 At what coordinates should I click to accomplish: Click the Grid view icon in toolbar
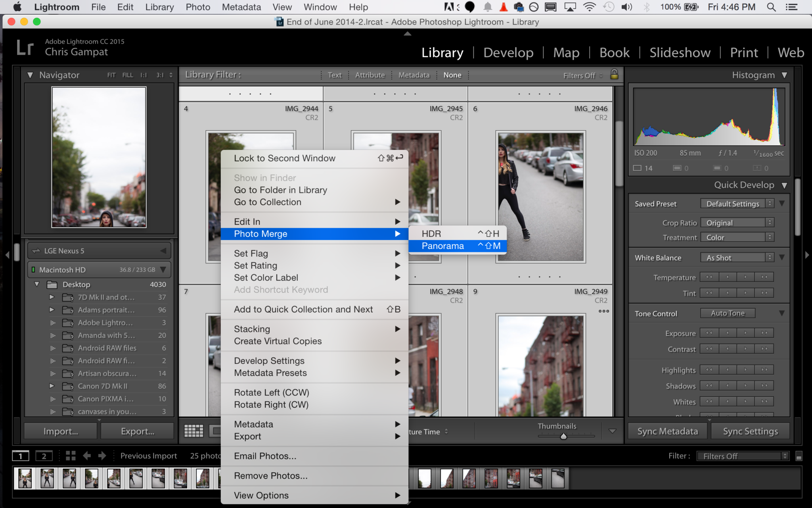click(x=193, y=431)
